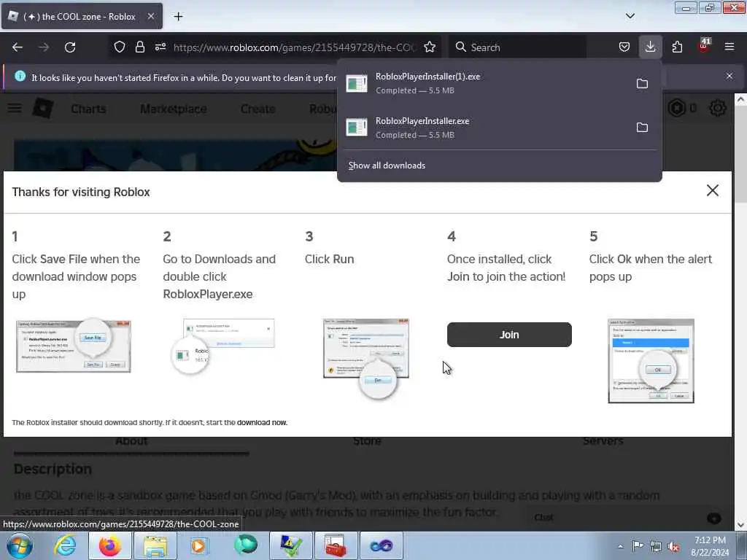
Task: Open Windows Explorer from the taskbar
Action: [x=155, y=545]
